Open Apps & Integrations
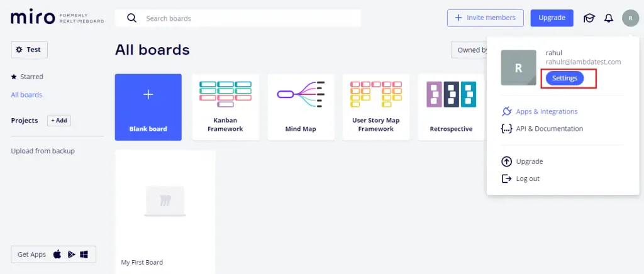Viewport: 644px width, 274px height. (546, 111)
